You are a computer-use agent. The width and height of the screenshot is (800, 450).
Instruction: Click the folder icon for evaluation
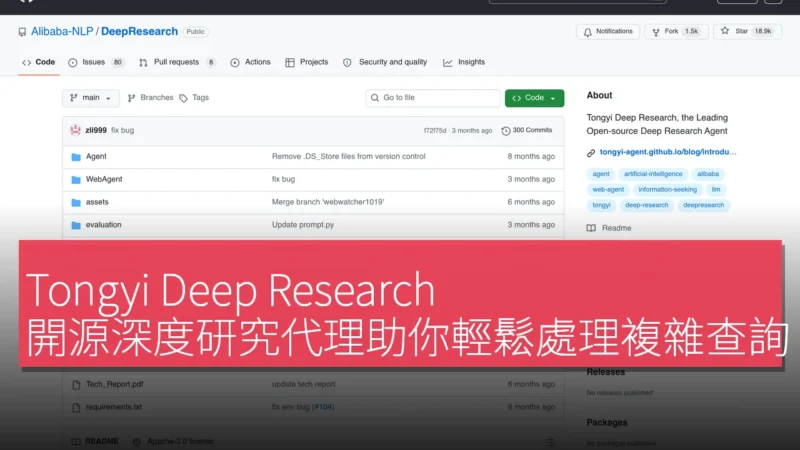coord(76,225)
